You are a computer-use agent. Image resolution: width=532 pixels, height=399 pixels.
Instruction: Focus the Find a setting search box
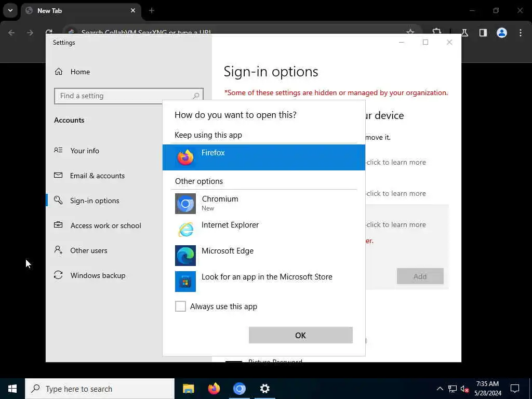(129, 96)
